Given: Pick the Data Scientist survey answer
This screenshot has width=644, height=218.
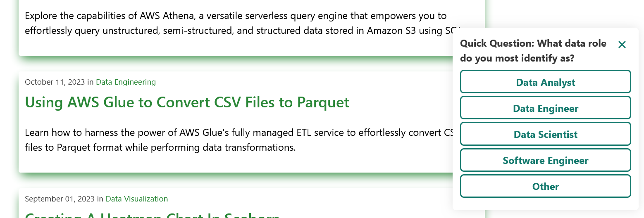Looking at the screenshot, I should pos(545,134).
